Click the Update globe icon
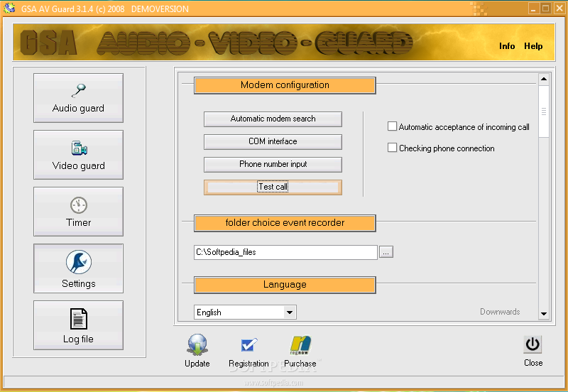Image resolution: width=568 pixels, height=392 pixels. [197, 344]
